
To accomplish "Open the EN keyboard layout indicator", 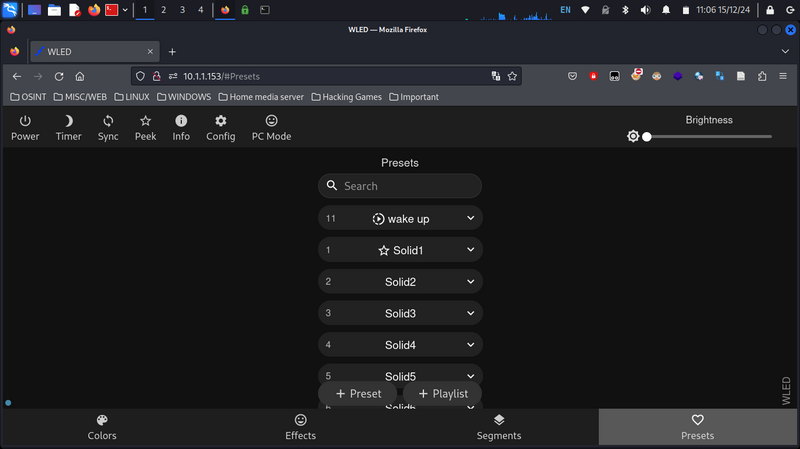I will [565, 10].
